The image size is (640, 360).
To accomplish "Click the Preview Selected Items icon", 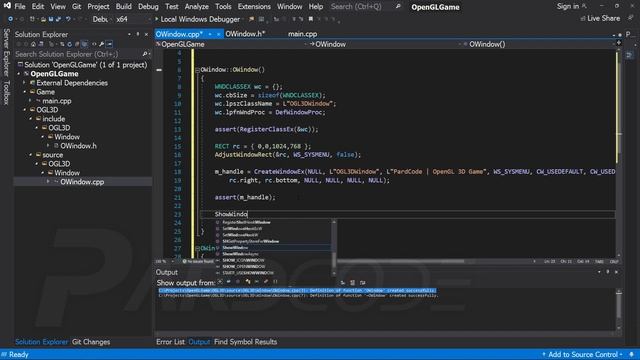I will tap(109, 44).
